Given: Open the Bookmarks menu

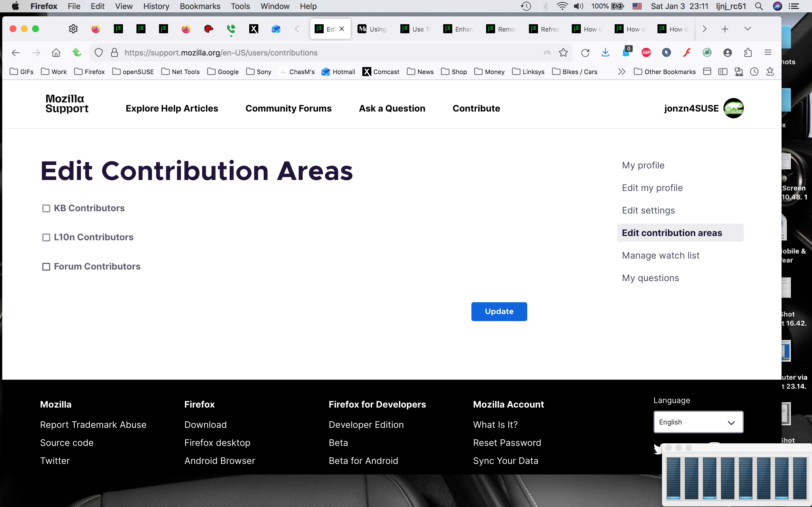Looking at the screenshot, I should [200, 6].
